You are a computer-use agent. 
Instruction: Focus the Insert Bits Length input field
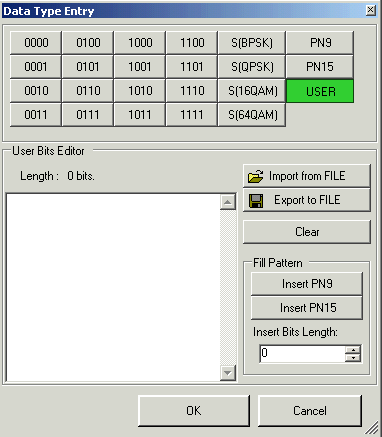302,353
